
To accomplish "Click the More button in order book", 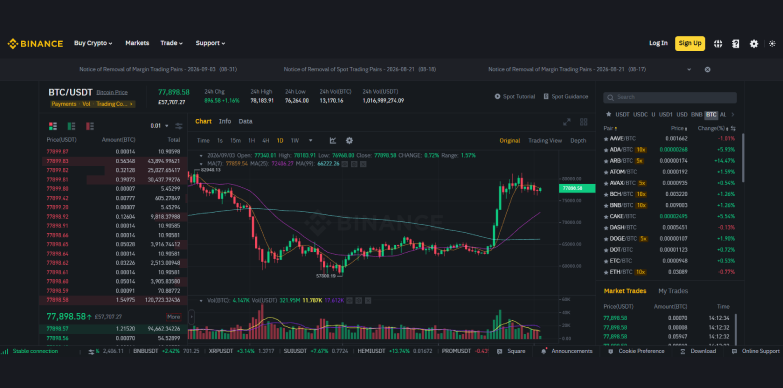I will pyautogui.click(x=173, y=317).
